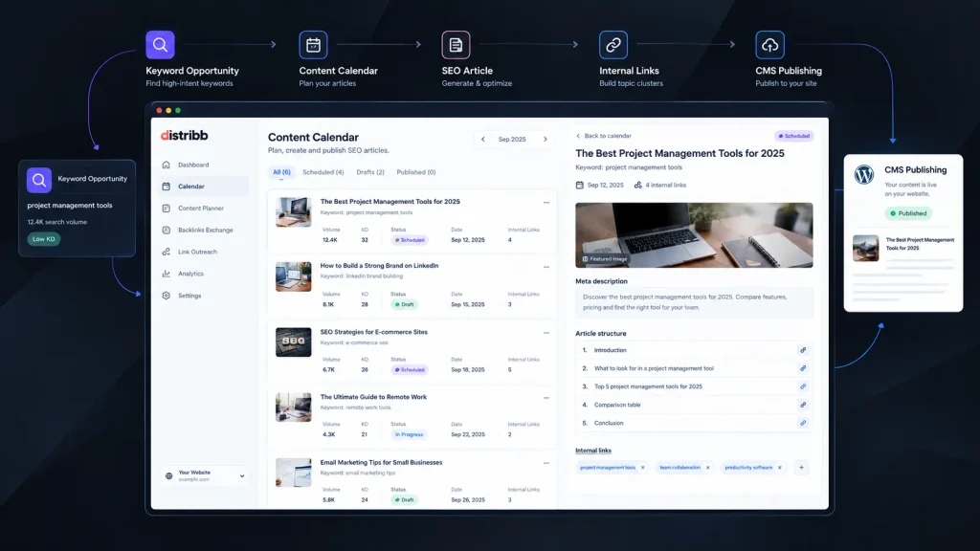
Task: Click published article thumbnail in CMS card
Action: (865, 248)
